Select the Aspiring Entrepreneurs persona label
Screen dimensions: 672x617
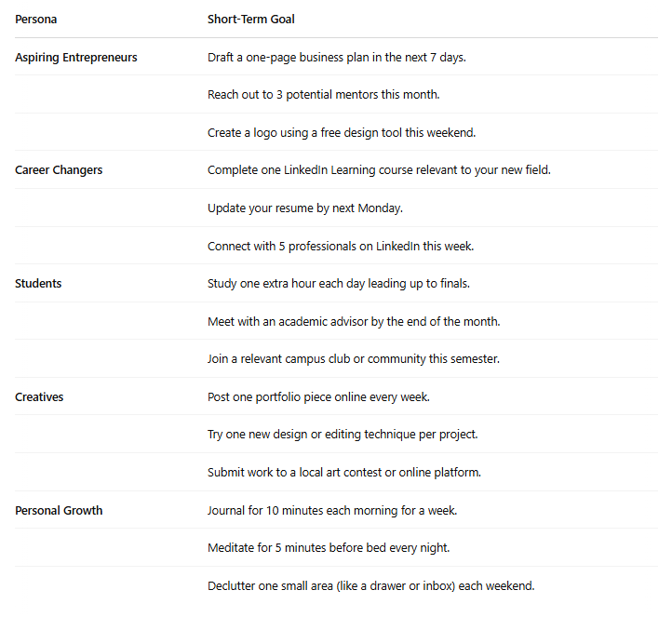[76, 58]
